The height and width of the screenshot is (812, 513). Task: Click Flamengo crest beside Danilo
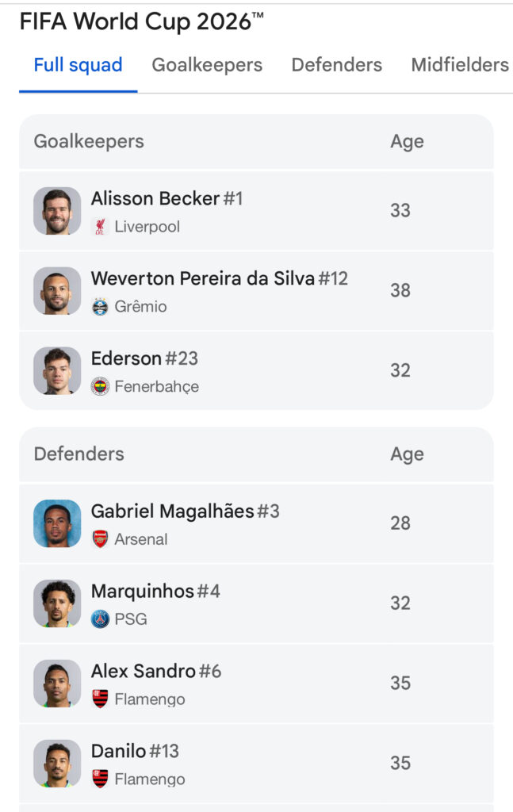click(x=100, y=779)
